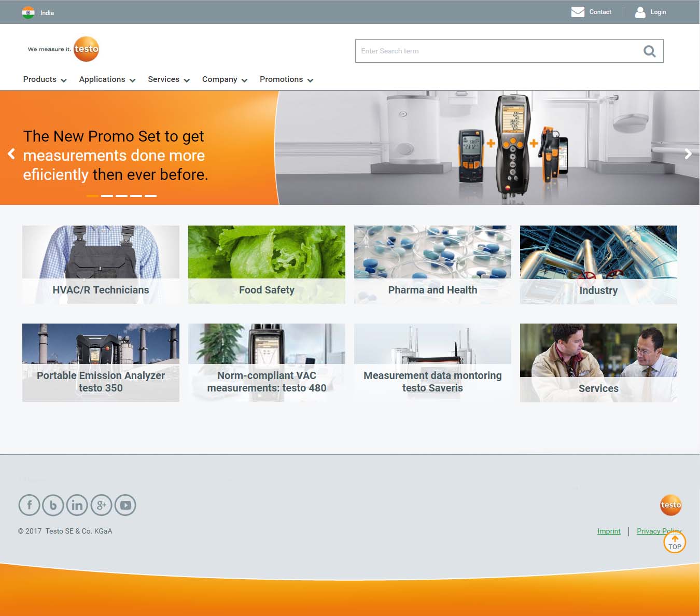This screenshot has width=700, height=616.
Task: Go to next banner slide arrow
Action: point(688,153)
